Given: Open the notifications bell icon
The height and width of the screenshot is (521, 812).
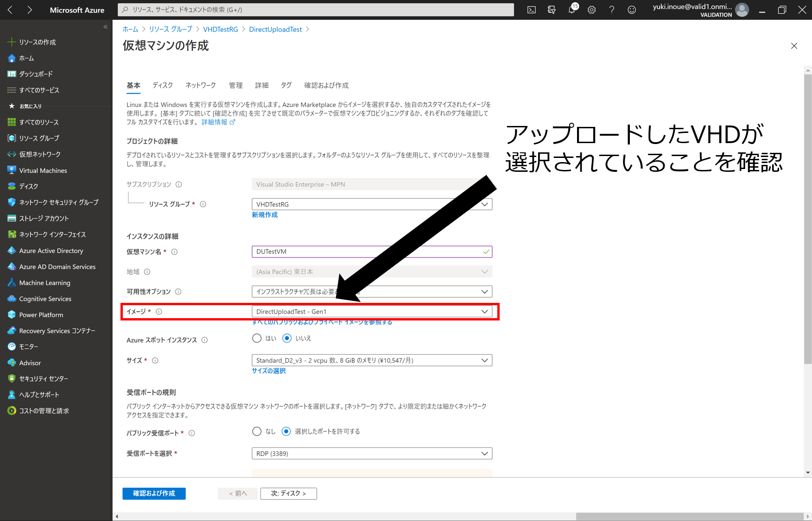Looking at the screenshot, I should click(x=572, y=9).
